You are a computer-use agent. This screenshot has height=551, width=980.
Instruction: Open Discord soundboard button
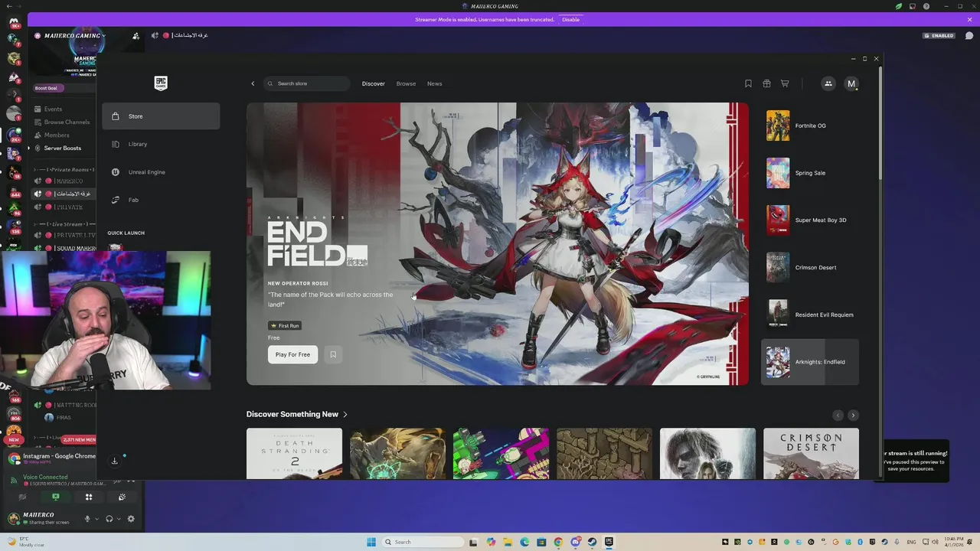pyautogui.click(x=122, y=497)
